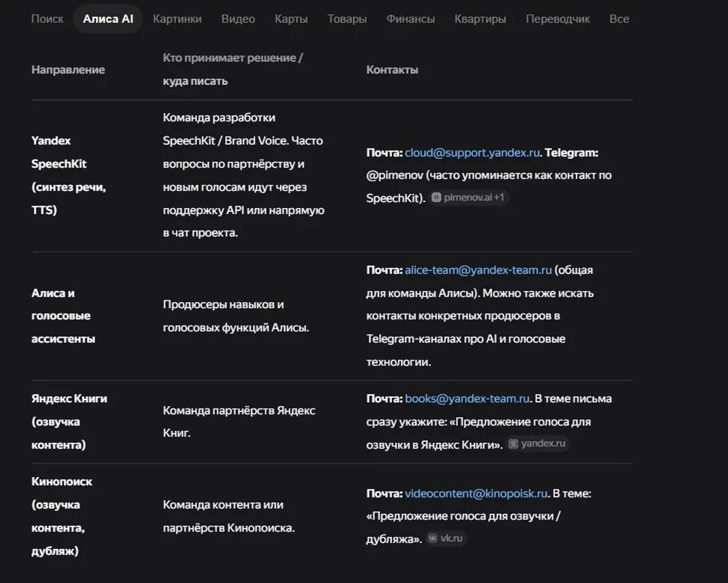The width and height of the screenshot is (728, 583).
Task: Switch to the Картинки tab
Action: tap(177, 19)
